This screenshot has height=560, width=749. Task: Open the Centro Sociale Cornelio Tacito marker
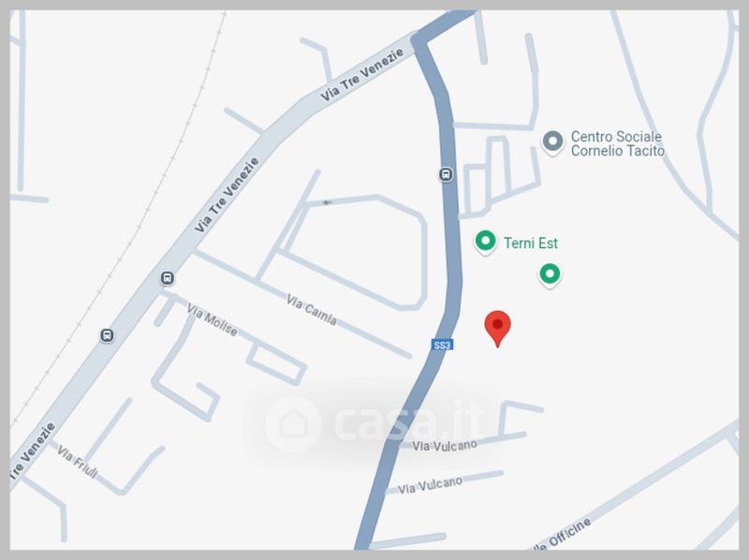[x=552, y=143]
